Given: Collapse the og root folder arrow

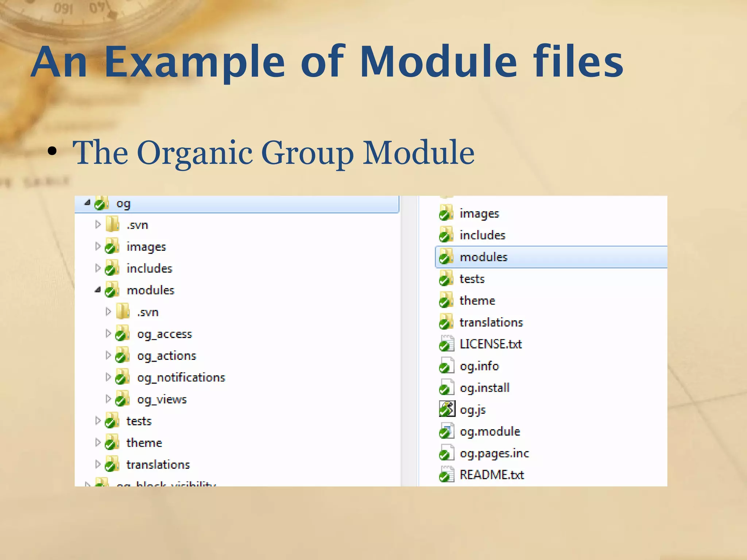Looking at the screenshot, I should (x=87, y=202).
